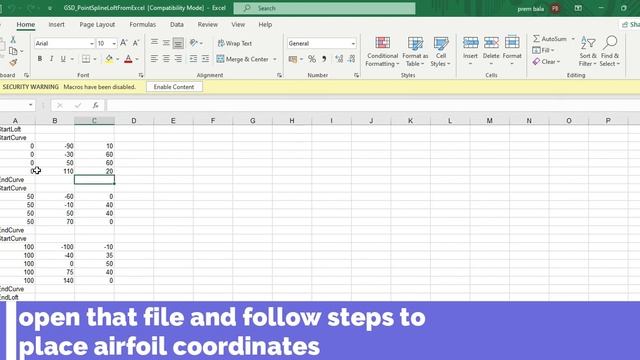Open the General number format dropdown
The width and height of the screenshot is (640, 360).
point(353,43)
